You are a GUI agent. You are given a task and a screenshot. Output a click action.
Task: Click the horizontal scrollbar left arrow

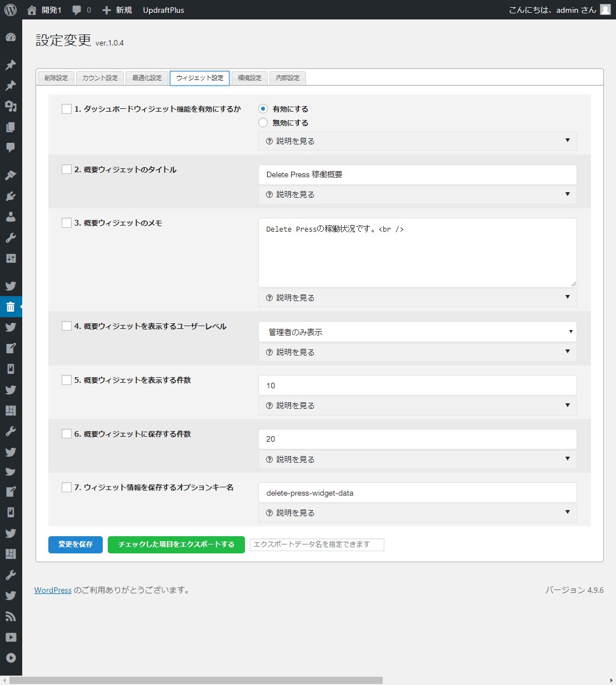pos(4,681)
